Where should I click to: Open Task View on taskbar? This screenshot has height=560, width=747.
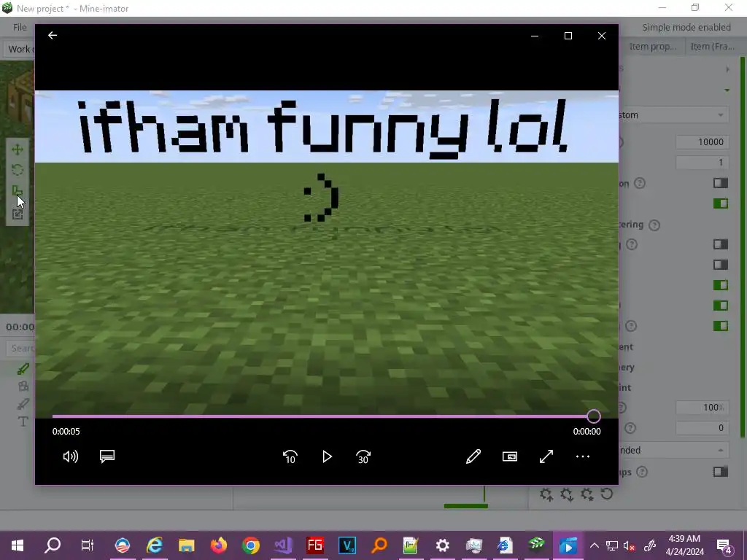[x=88, y=545]
